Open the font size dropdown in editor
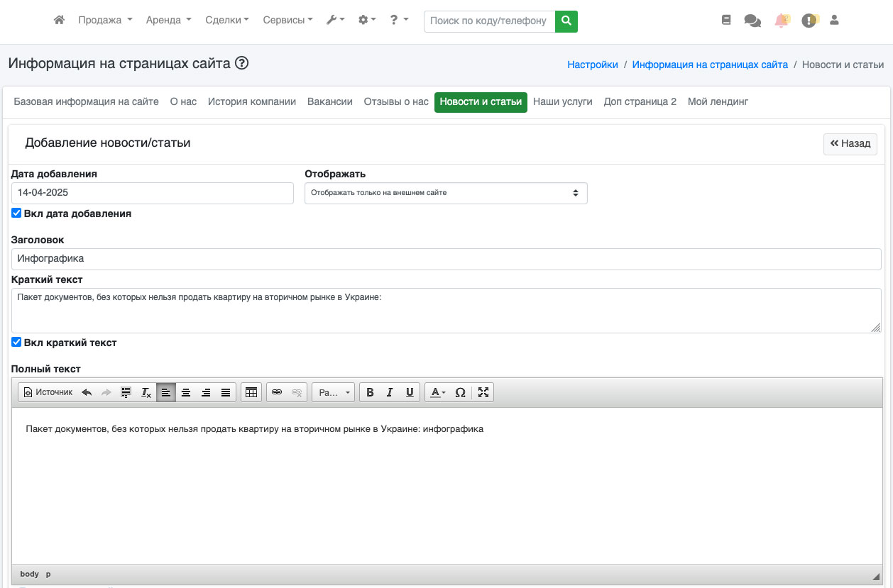893x588 pixels. tap(333, 392)
